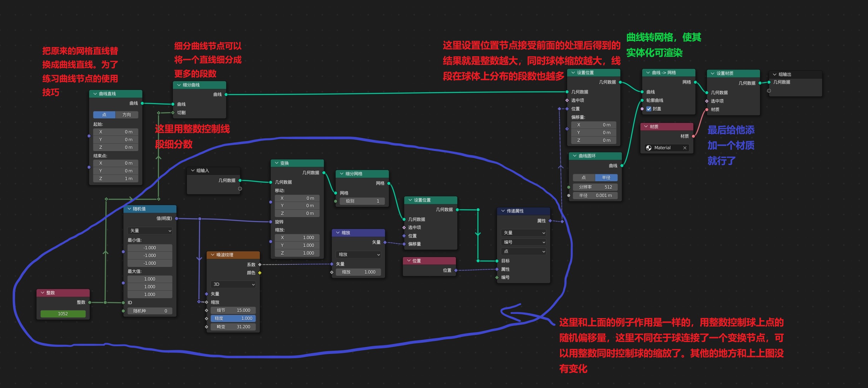Collapse the 细分曲线 node with its chevron
The image size is (868, 388).
(179, 85)
